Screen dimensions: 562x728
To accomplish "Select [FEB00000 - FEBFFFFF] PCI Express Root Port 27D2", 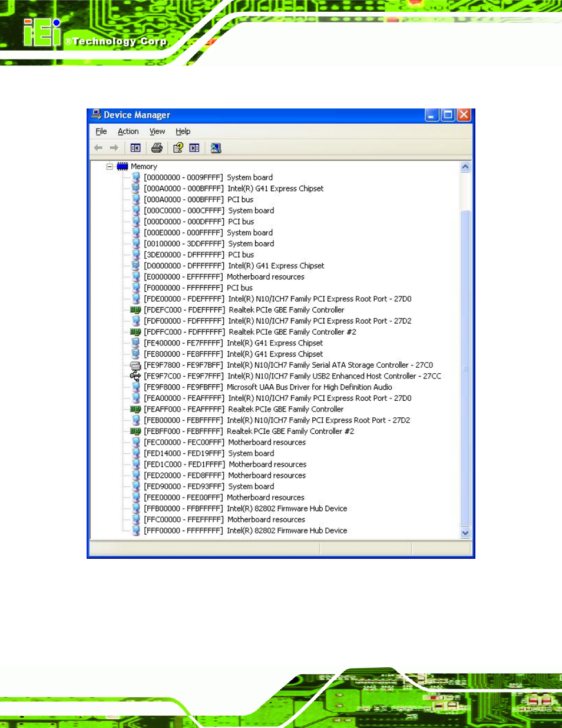I will tap(277, 420).
